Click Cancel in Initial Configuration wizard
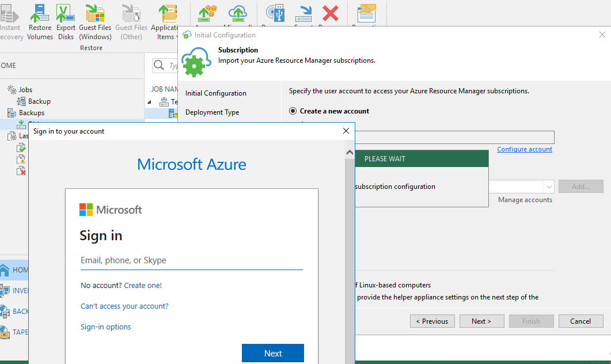The width and height of the screenshot is (611, 364). click(580, 321)
